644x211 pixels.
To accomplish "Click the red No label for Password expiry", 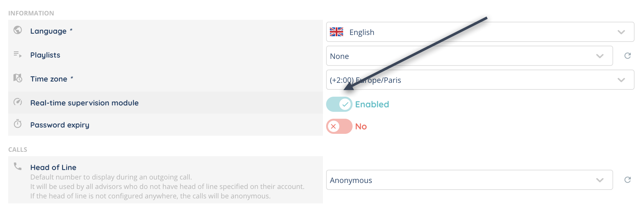I will click(x=361, y=127).
